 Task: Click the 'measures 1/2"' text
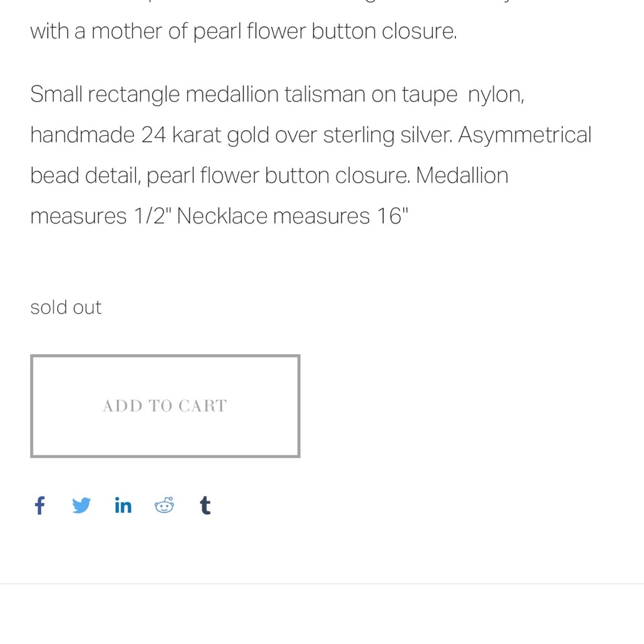(100, 216)
